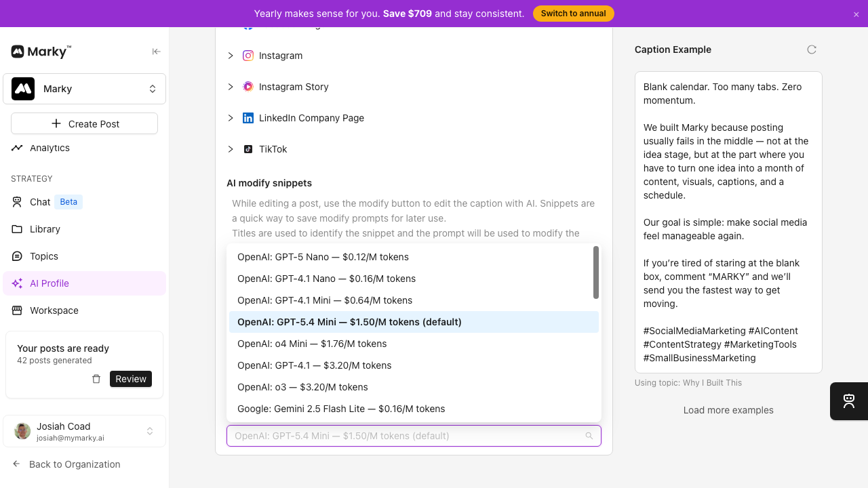Expand the LinkedIn Company Page section
This screenshot has height=488, width=868.
[231, 118]
